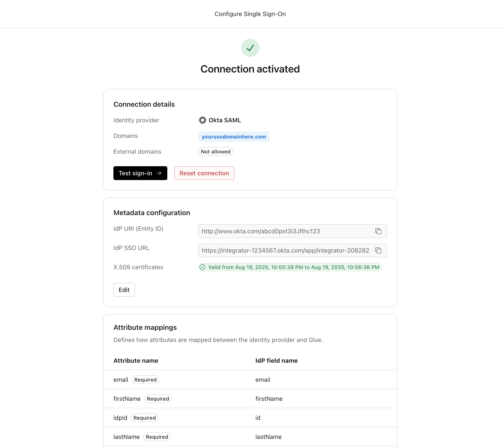The width and height of the screenshot is (503, 448).
Task: Edit the metadata configuration
Action: 124,290
